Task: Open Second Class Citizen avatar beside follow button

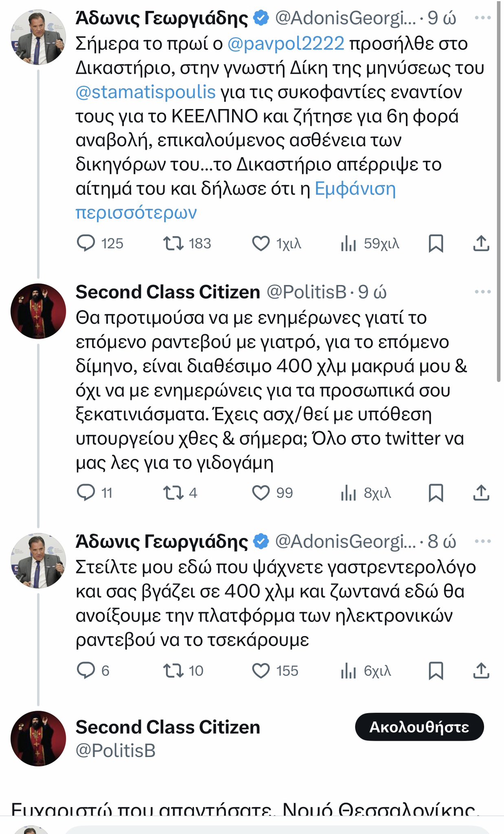Action: [x=38, y=738]
